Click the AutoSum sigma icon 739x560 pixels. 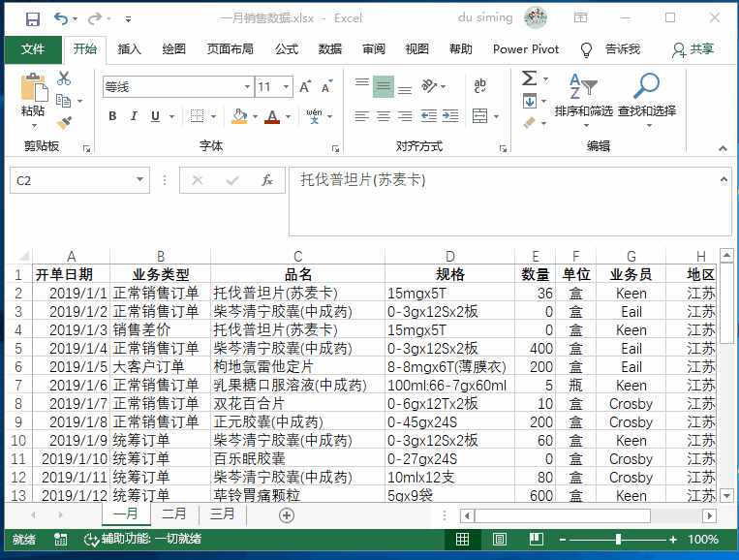pos(529,78)
